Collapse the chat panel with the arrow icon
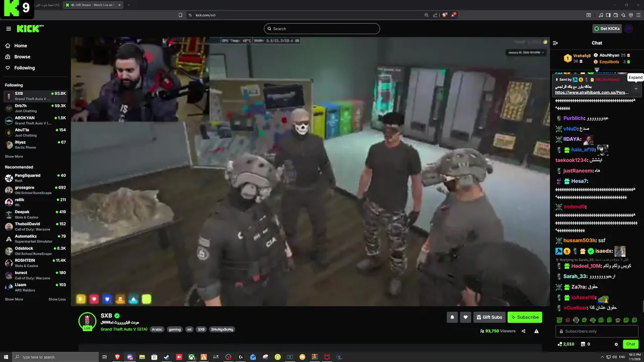This screenshot has width=644, height=362. [555, 43]
